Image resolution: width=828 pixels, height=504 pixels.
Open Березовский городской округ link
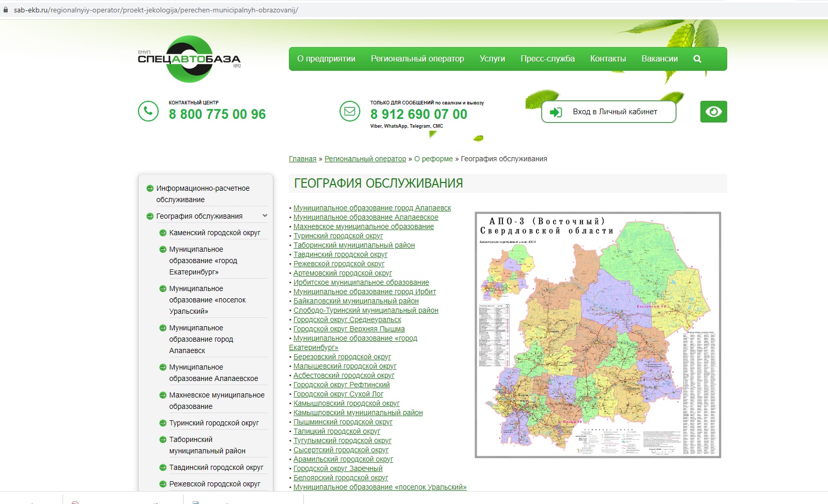pos(342,357)
